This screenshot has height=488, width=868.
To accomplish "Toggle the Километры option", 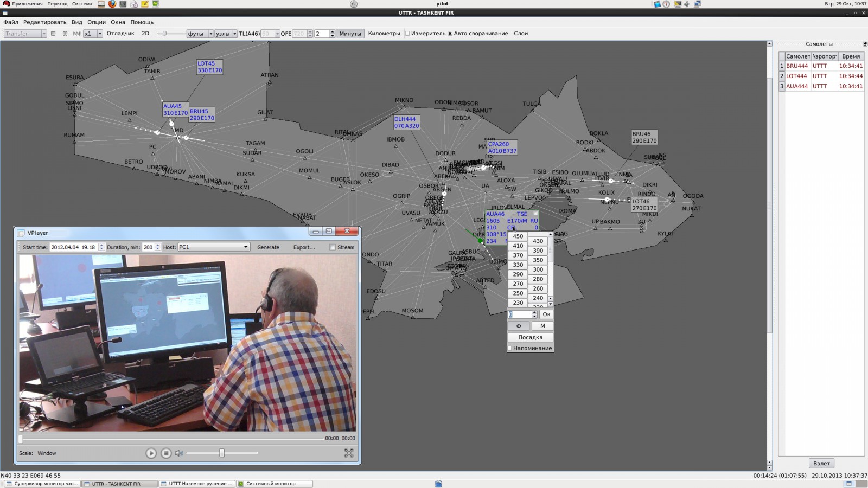I will point(384,34).
